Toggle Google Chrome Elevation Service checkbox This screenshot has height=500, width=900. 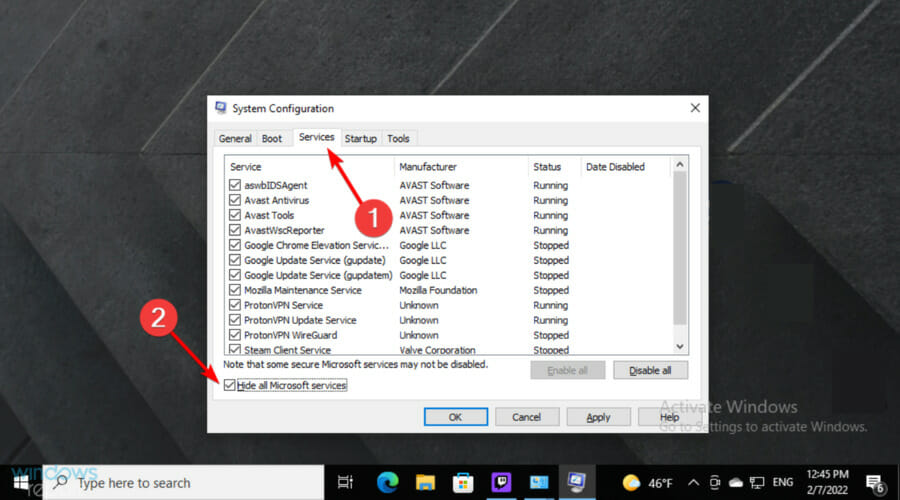point(234,245)
